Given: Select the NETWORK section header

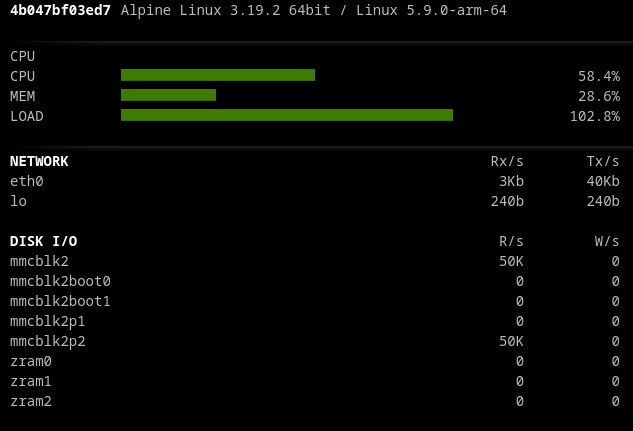Looking at the screenshot, I should (x=39, y=161).
